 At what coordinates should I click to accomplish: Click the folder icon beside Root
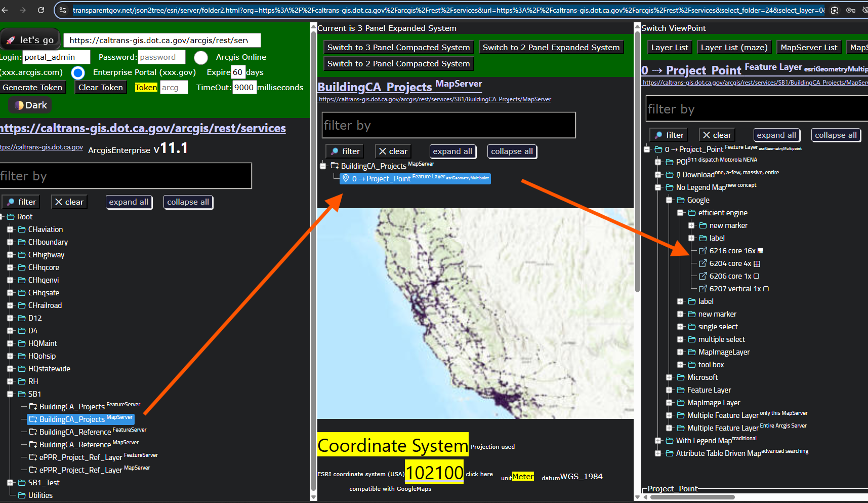pos(11,217)
